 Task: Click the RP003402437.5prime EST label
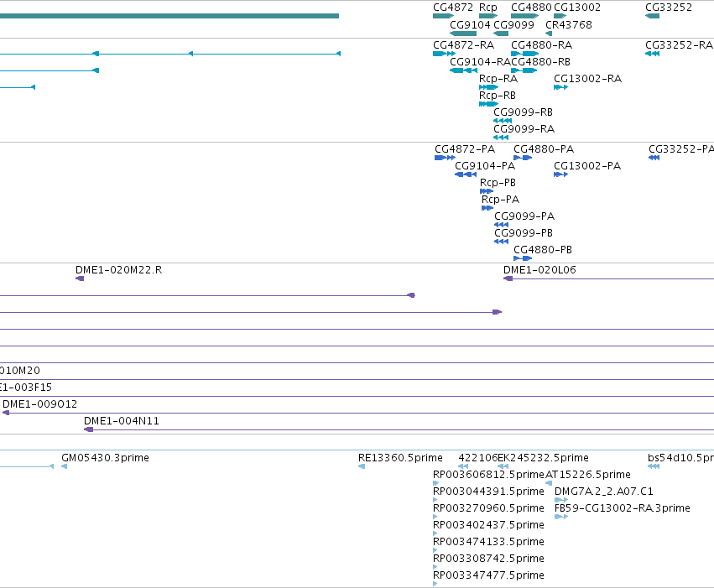click(488, 526)
